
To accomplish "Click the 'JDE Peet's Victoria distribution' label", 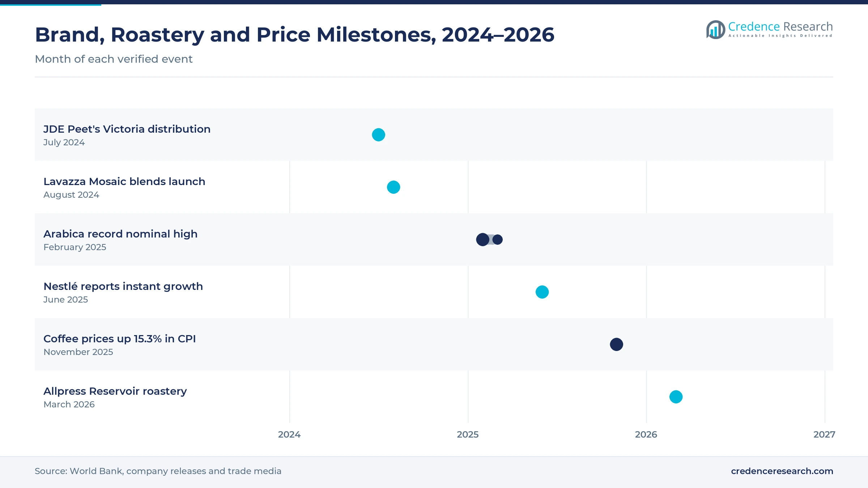I will (127, 129).
